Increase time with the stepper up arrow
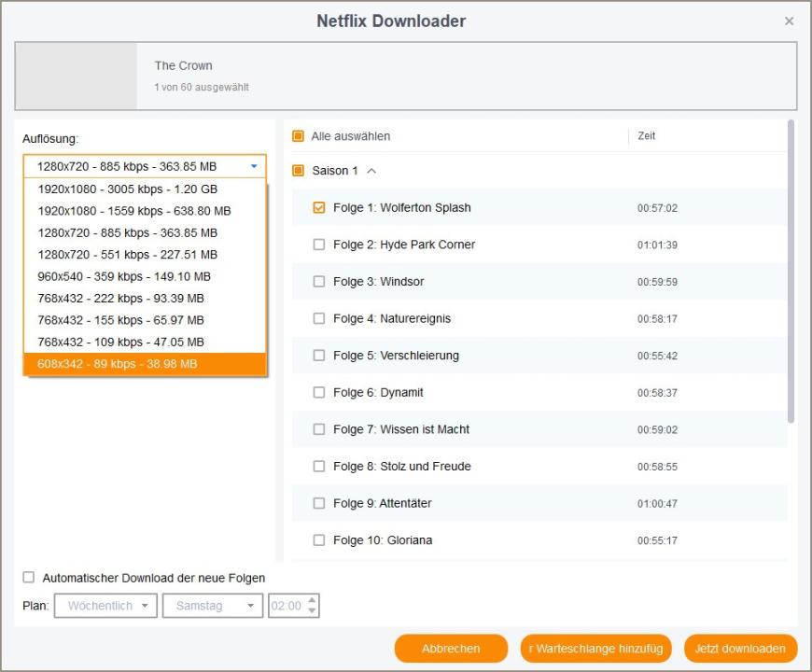This screenshot has width=812, height=672. [313, 600]
